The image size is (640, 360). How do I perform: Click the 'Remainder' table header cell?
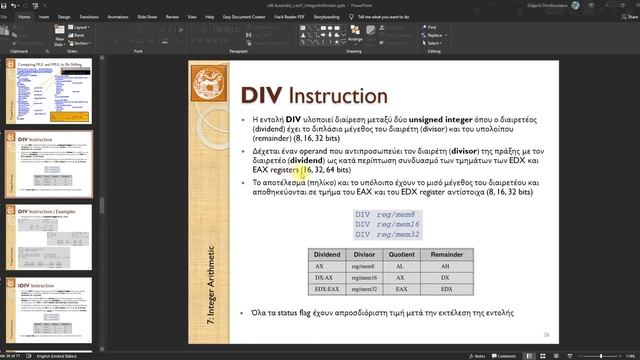point(447,255)
